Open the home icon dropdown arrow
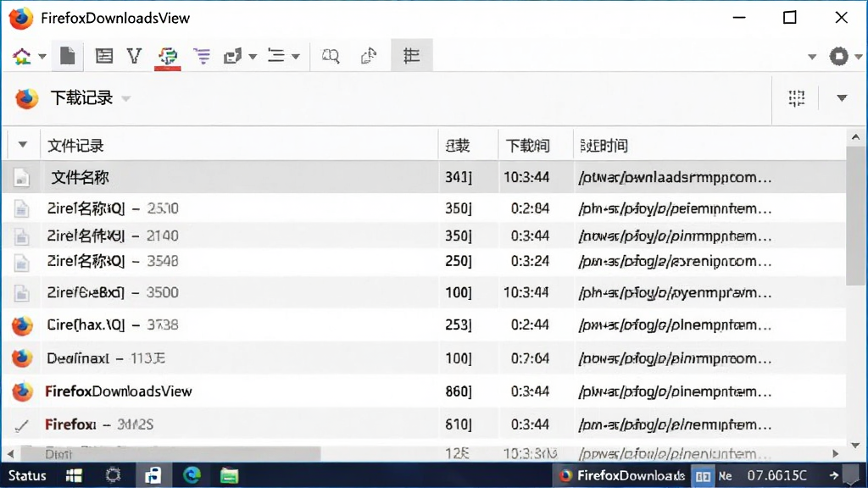The width and height of the screenshot is (868, 488). (x=42, y=57)
